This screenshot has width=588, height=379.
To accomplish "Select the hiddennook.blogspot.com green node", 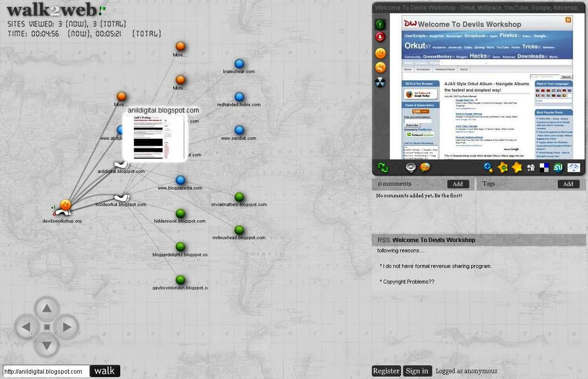I will click(x=180, y=213).
